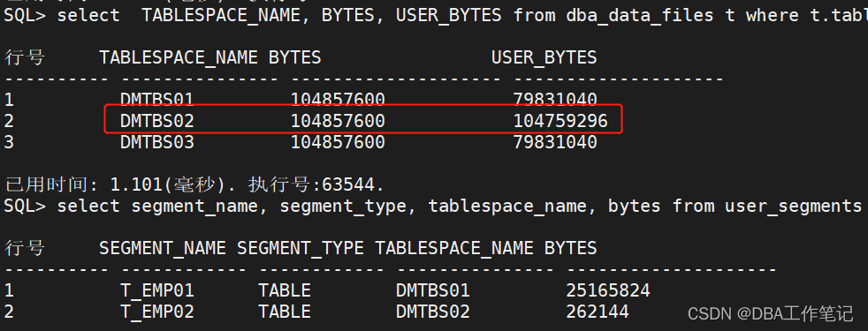Click the SEGMENT_NAME column header
The width and height of the screenshot is (868, 331).
[162, 248]
